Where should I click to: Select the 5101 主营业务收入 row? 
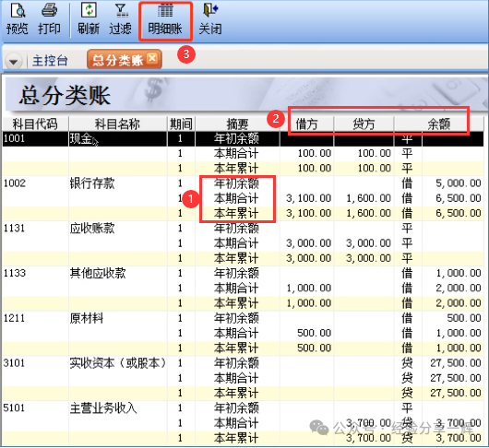point(244,408)
